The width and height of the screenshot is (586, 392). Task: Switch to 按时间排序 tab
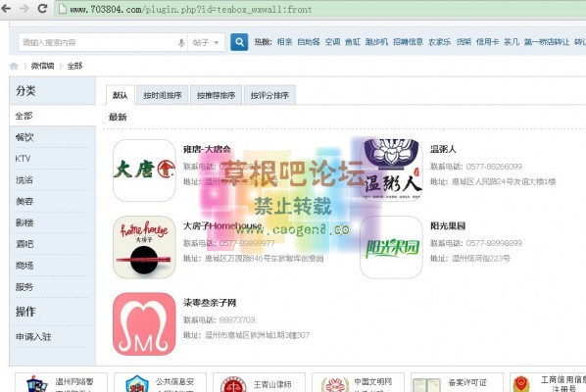coord(163,95)
